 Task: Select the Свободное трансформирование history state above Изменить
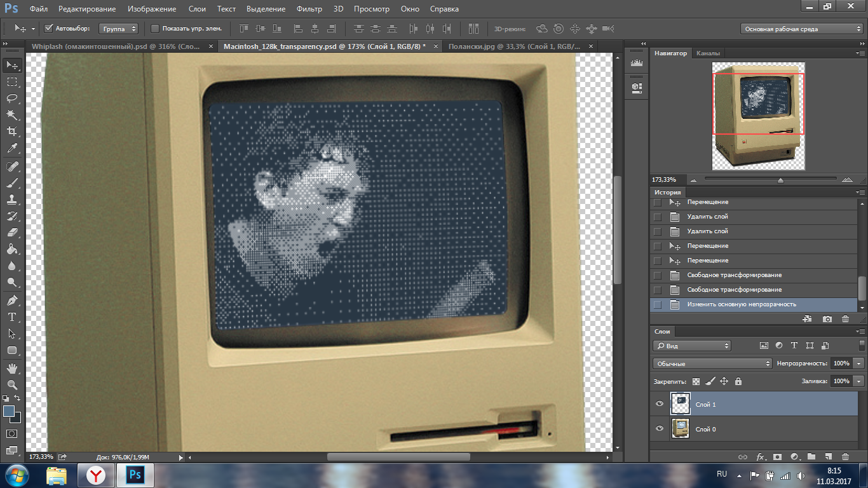pos(754,290)
